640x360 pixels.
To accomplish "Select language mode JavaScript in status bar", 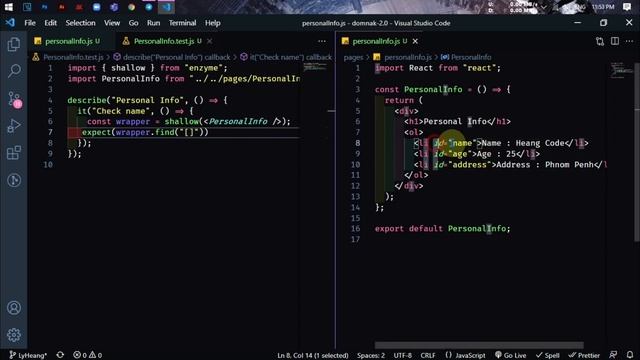I will pyautogui.click(x=465, y=356).
